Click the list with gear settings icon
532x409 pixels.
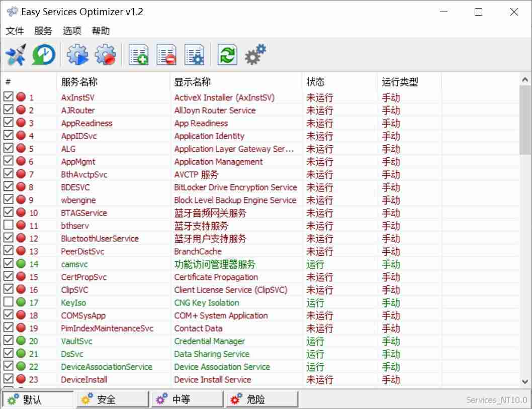tap(194, 55)
